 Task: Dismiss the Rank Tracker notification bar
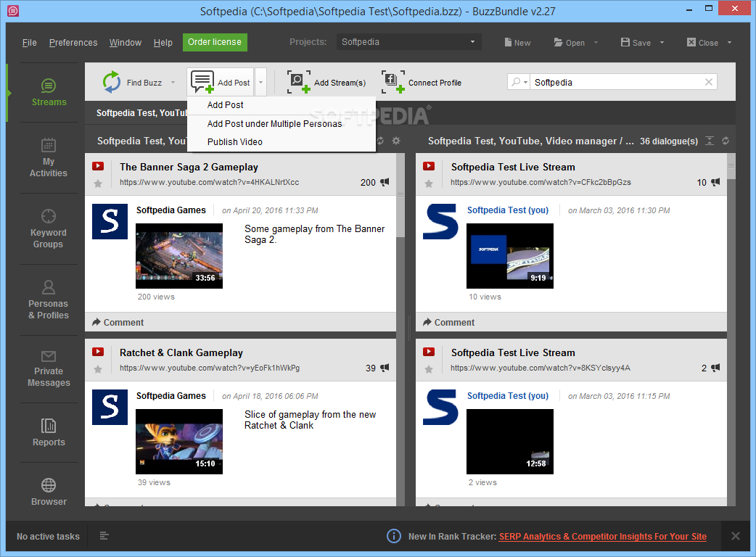click(735, 536)
